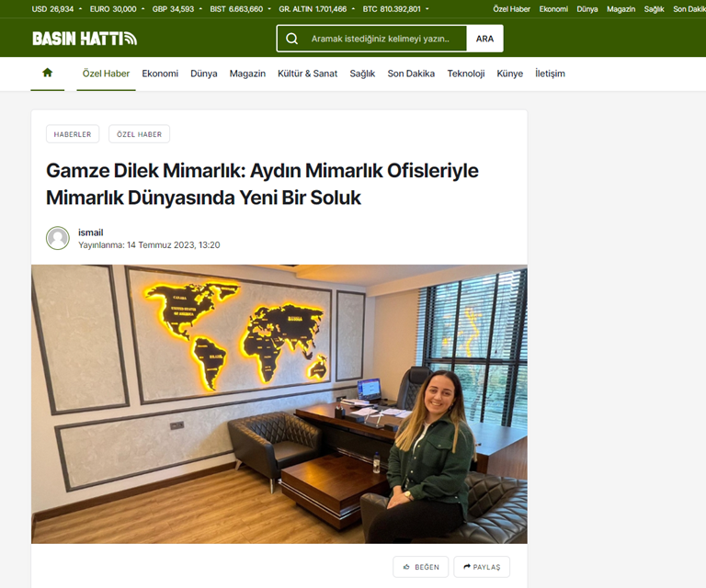
Task: Type in the search input field
Action: pyautogui.click(x=384, y=39)
